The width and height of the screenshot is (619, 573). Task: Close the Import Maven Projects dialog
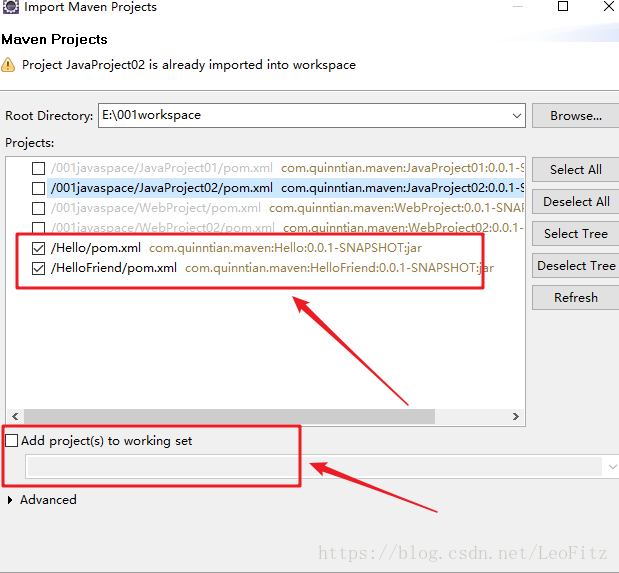[609, 6]
